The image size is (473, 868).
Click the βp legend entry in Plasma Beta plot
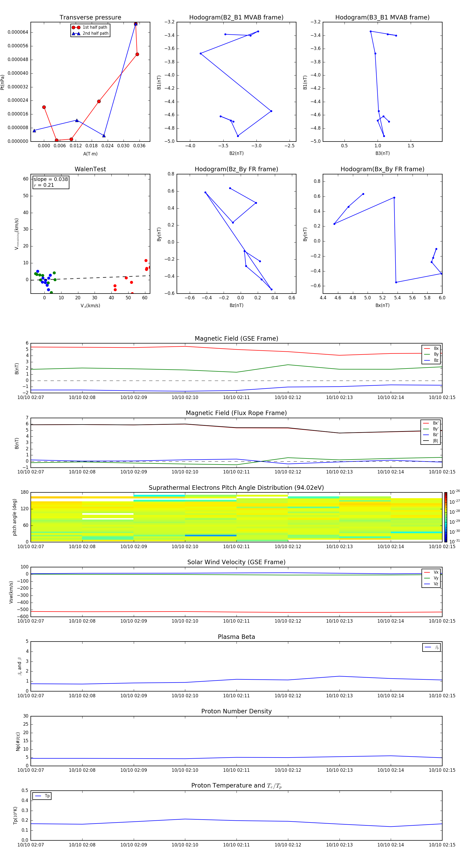coord(431,647)
